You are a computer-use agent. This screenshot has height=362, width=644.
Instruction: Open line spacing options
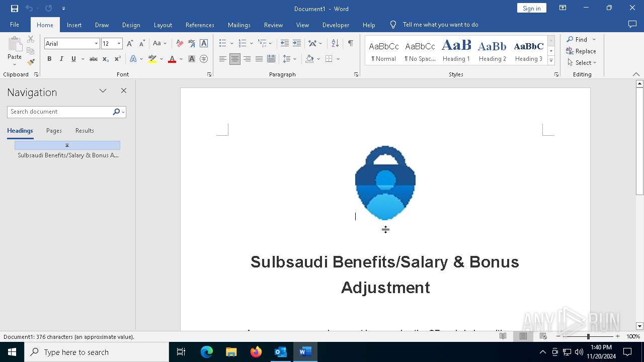(289, 59)
